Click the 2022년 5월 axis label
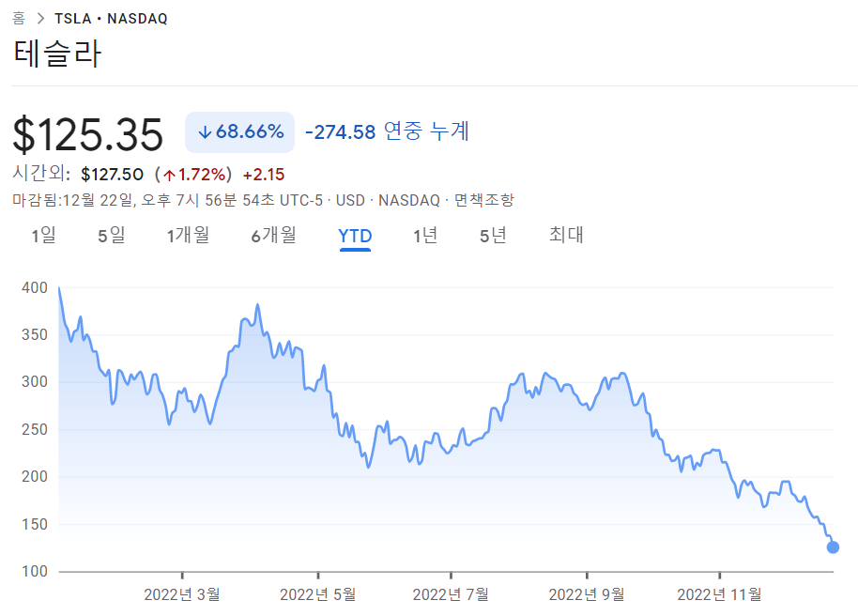Screen dimensions: 858x616 pos(318,594)
